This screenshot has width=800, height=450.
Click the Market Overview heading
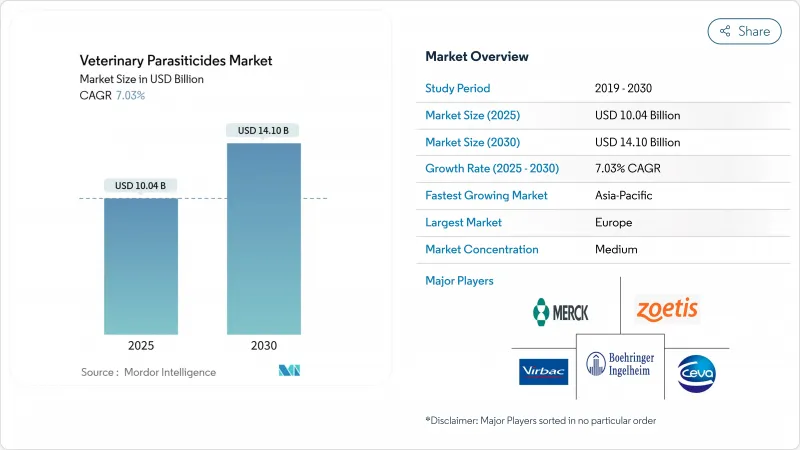tap(477, 57)
